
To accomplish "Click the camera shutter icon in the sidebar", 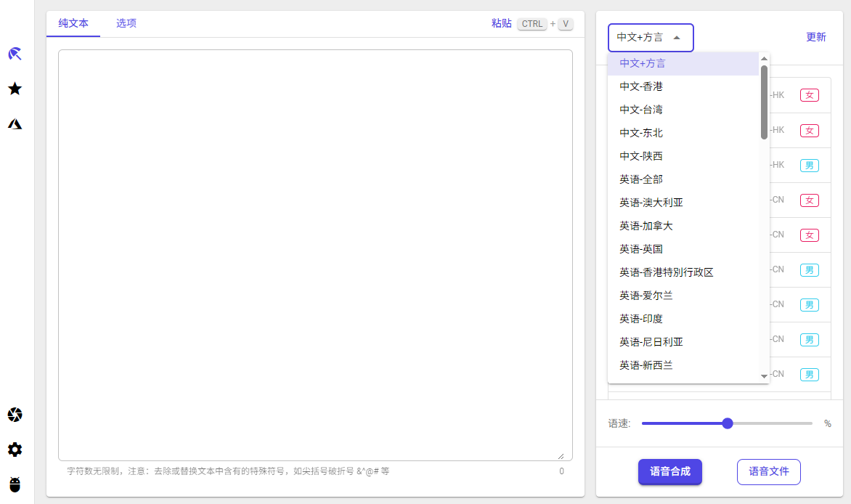I will click(x=15, y=415).
